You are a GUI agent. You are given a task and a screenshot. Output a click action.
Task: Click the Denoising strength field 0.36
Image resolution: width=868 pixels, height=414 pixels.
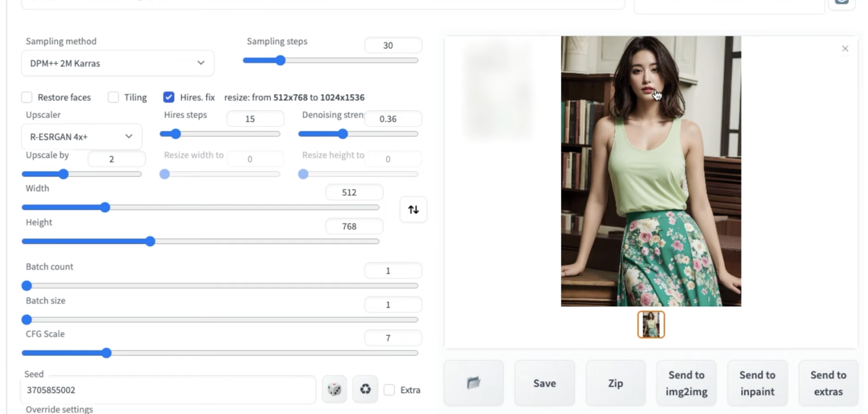coord(393,119)
